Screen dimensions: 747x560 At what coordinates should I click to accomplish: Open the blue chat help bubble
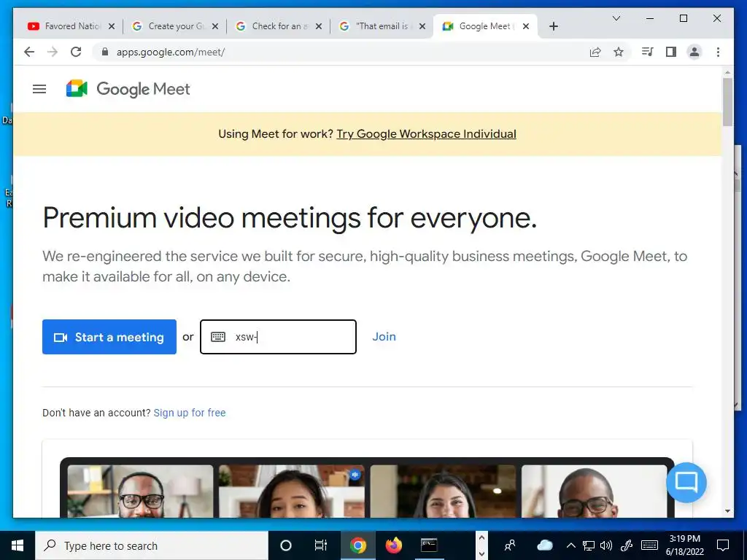[686, 483]
